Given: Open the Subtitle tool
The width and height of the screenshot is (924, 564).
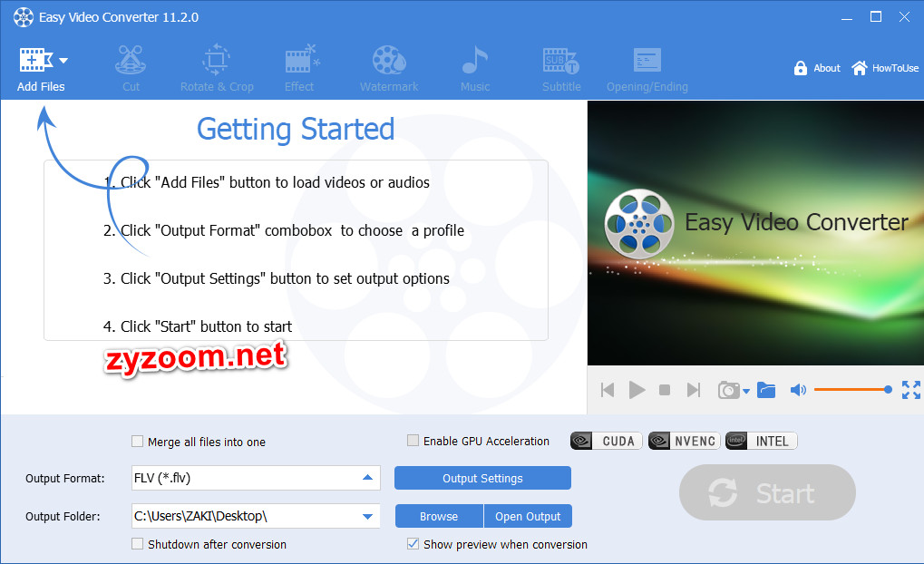Looking at the screenshot, I should click(x=561, y=68).
